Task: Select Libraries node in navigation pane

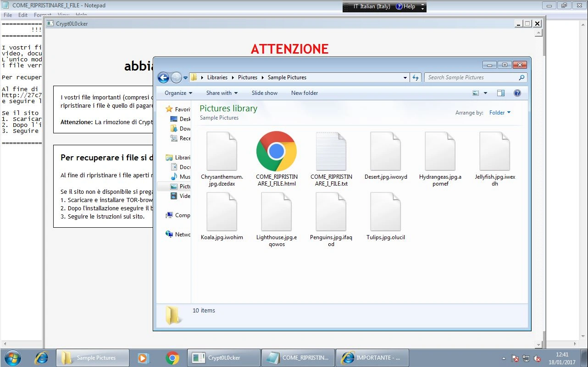Action: tap(178, 158)
